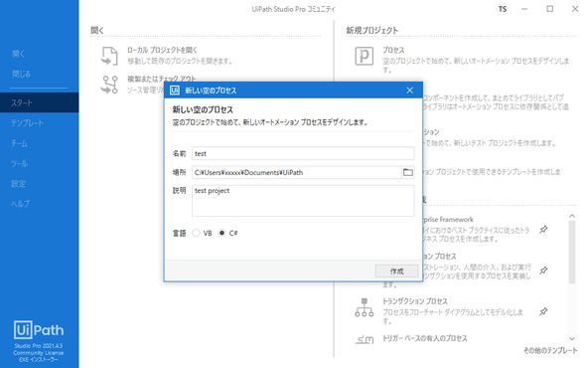Click the プロセス new project title
588x368 pixels.
tap(393, 50)
